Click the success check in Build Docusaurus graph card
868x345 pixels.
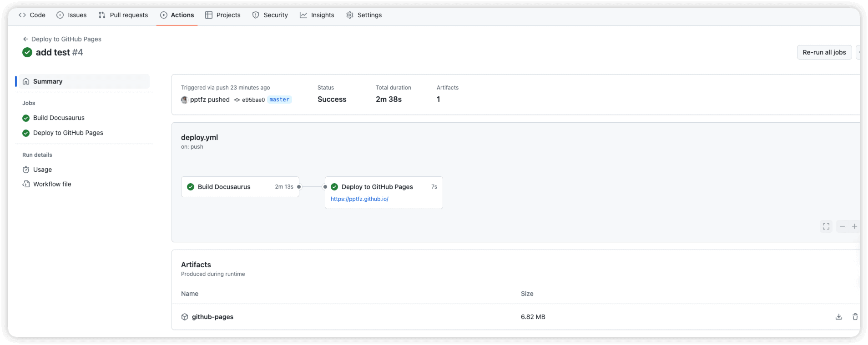[x=191, y=187]
